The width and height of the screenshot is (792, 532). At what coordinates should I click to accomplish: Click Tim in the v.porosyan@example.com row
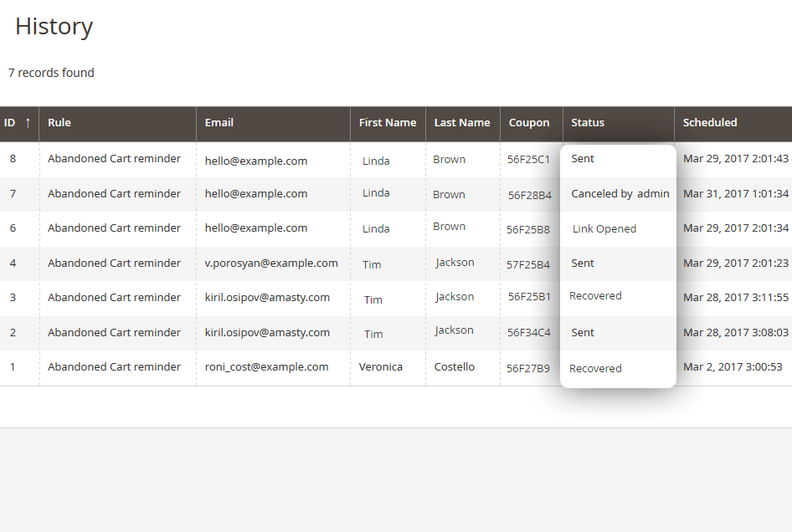(372, 265)
